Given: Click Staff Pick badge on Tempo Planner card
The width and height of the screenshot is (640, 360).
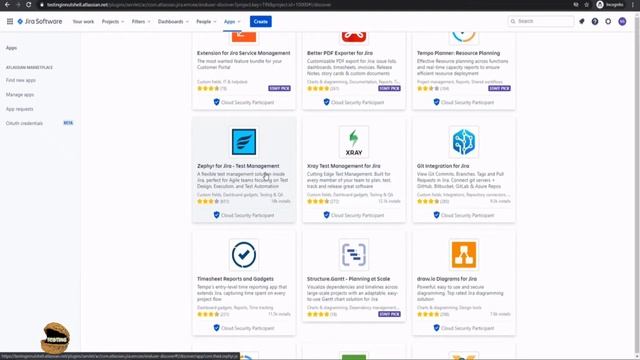Looking at the screenshot, I should click(x=499, y=88).
